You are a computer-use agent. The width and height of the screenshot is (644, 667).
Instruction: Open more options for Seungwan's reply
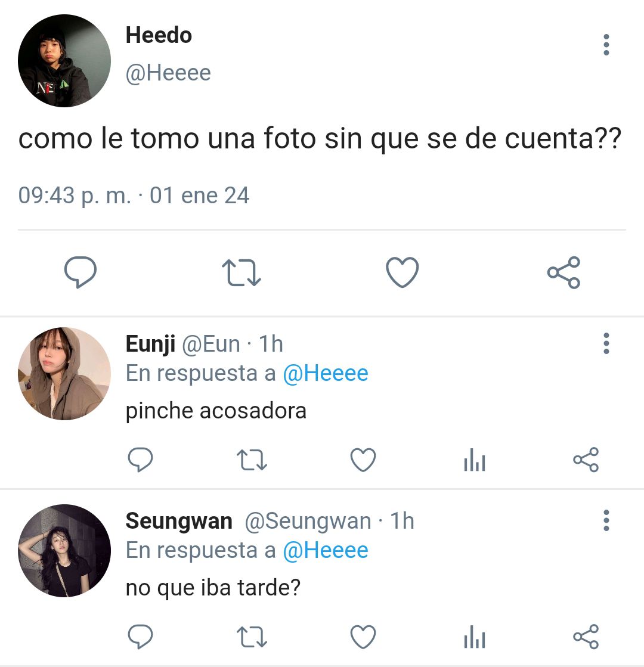coord(606,520)
